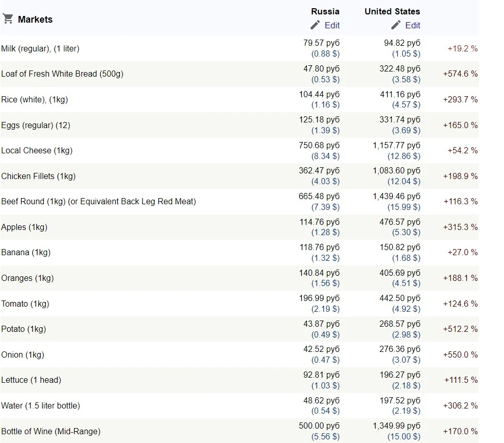Viewport: 504px width, 443px height.
Task: Select the +19.2 % difference value
Action: tap(462, 48)
